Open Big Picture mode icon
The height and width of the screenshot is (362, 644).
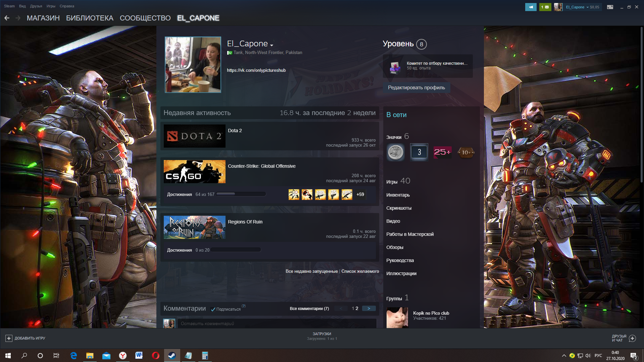click(610, 7)
